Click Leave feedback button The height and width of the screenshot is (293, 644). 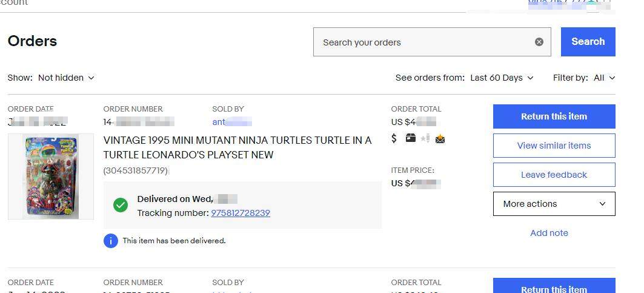point(554,175)
